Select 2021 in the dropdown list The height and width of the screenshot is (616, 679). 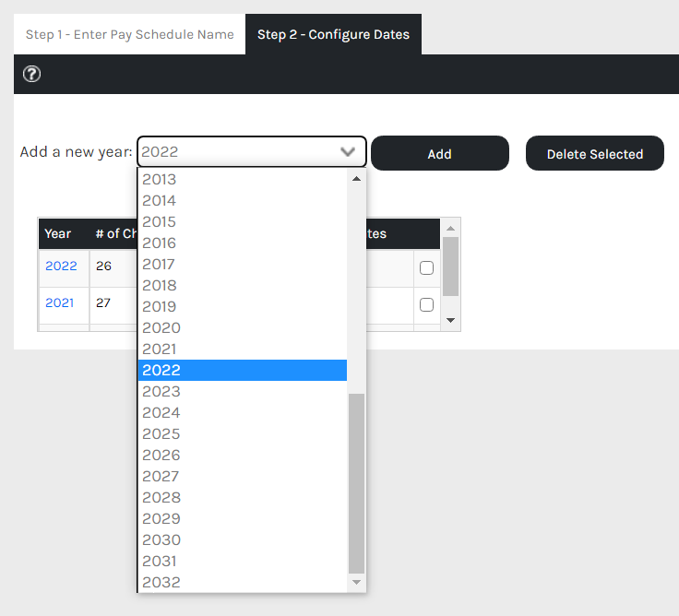point(243,349)
